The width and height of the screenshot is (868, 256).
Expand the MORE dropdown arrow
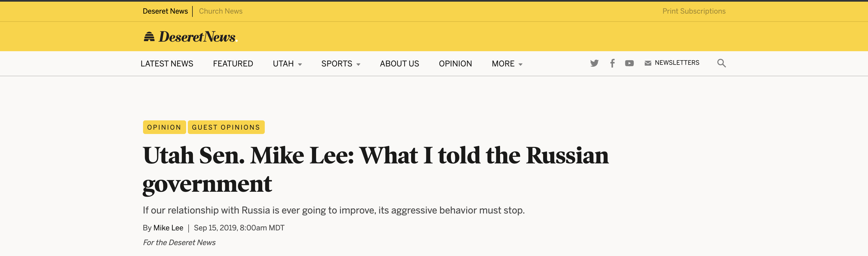[520, 65]
